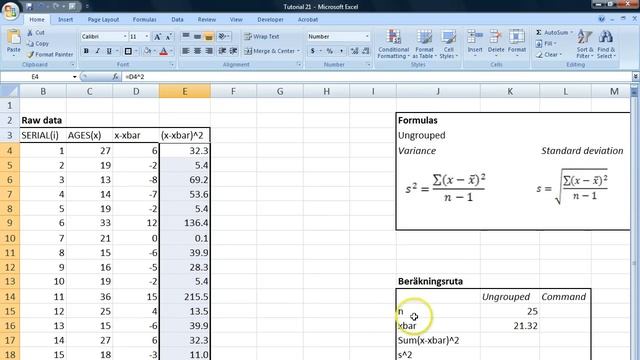Expand the Alignment dialog launcher
Viewport: 640px width, 360px height.
(299, 64)
